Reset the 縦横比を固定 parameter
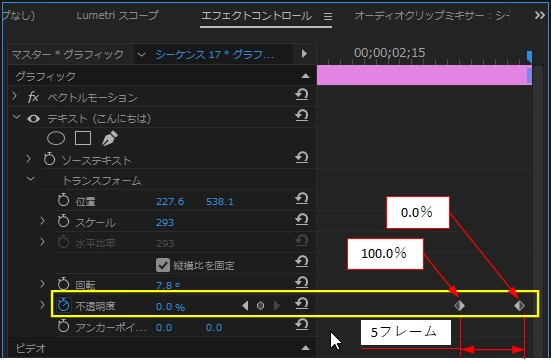Viewport: 551px width, 363px height. (302, 261)
